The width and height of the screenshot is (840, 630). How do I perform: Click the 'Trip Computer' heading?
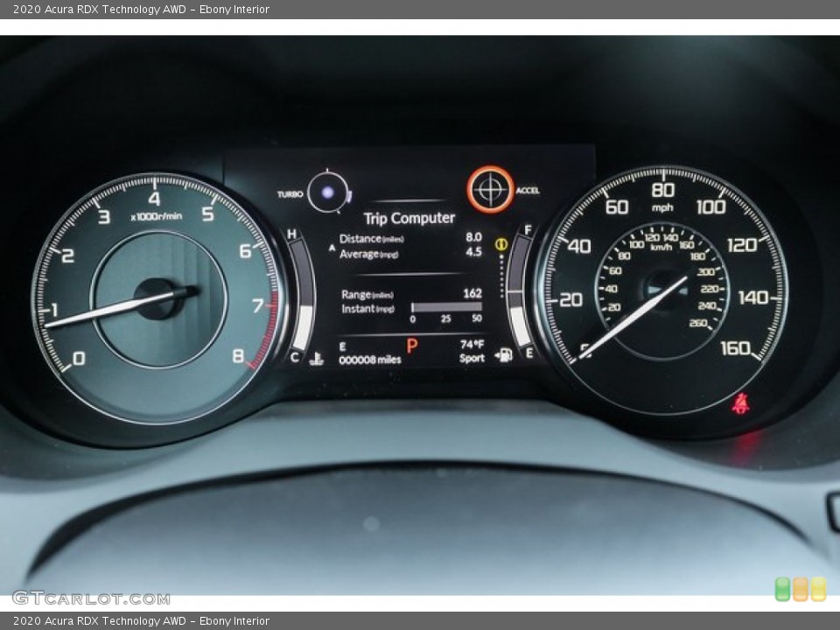point(409,218)
